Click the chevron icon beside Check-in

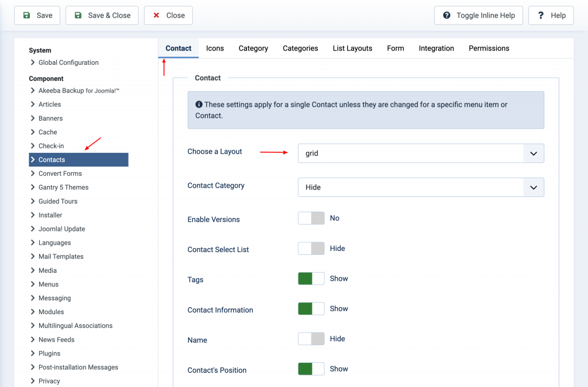(x=33, y=146)
